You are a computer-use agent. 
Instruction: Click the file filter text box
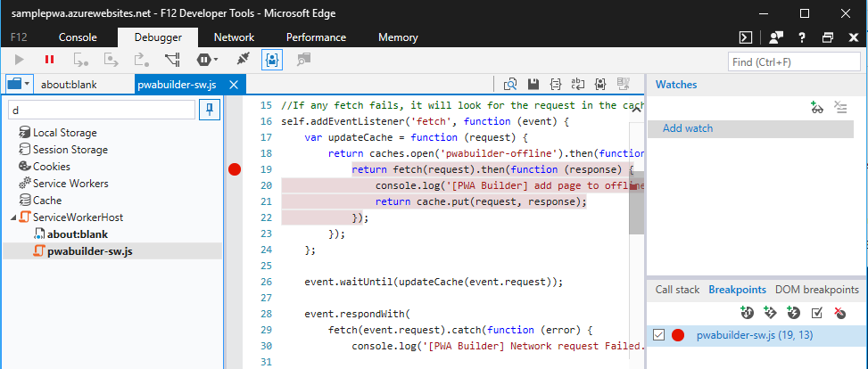point(102,111)
